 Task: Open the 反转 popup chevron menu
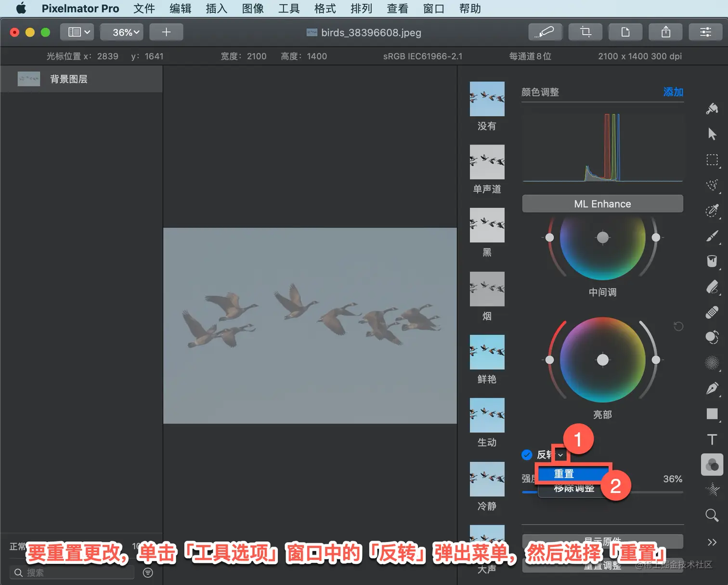pos(560,455)
